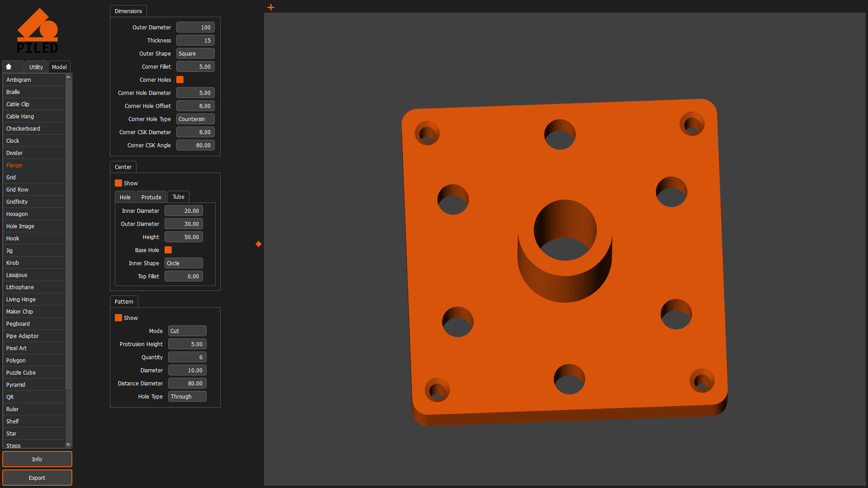The height and width of the screenshot is (488, 868).
Task: Click the orange plus icon above the viewport
Action: 270,7
